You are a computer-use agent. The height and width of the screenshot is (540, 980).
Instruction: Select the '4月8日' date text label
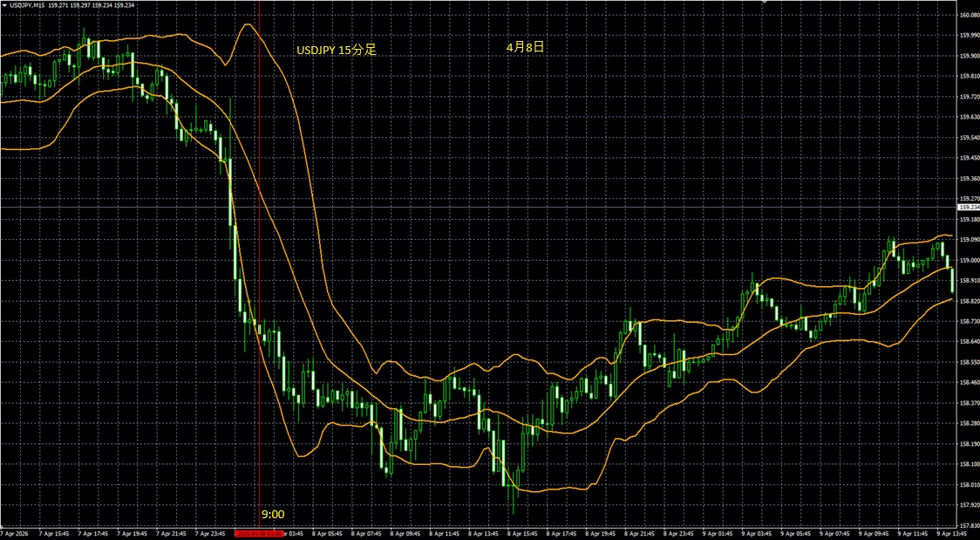pos(525,47)
